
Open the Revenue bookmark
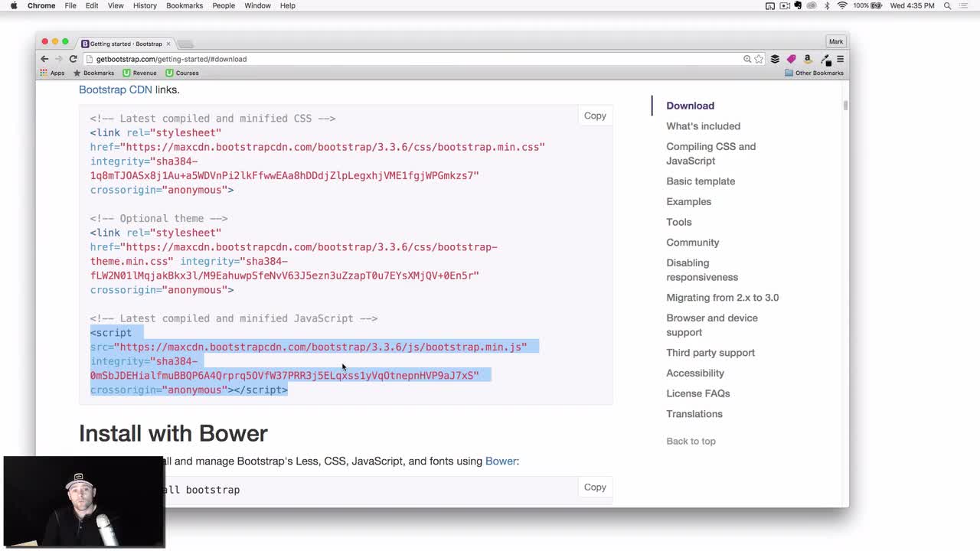click(x=139, y=73)
